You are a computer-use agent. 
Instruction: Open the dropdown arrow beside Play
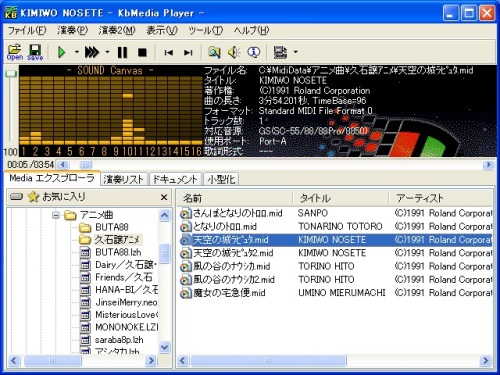click(77, 52)
